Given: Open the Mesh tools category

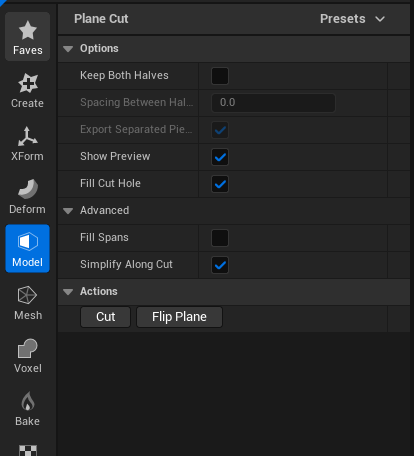Looking at the screenshot, I should click(x=28, y=302).
